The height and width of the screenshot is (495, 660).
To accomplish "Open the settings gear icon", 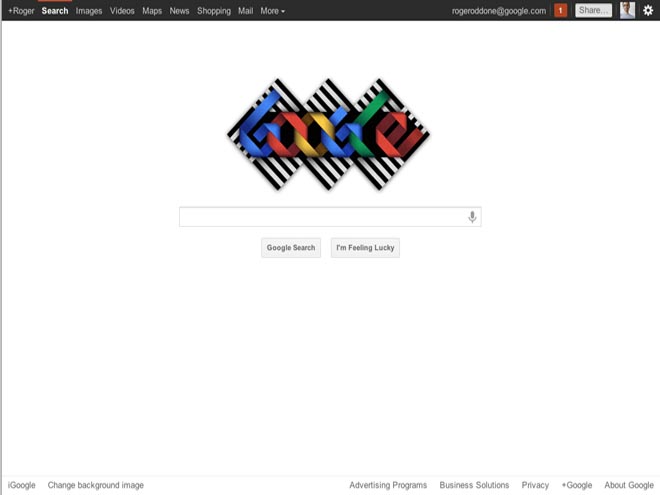I will (x=648, y=11).
